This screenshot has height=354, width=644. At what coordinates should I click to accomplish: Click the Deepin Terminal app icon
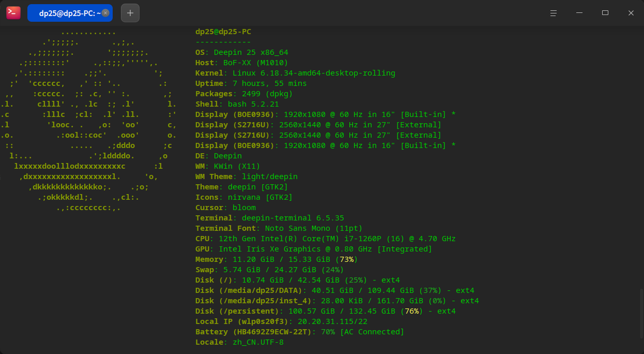(13, 13)
